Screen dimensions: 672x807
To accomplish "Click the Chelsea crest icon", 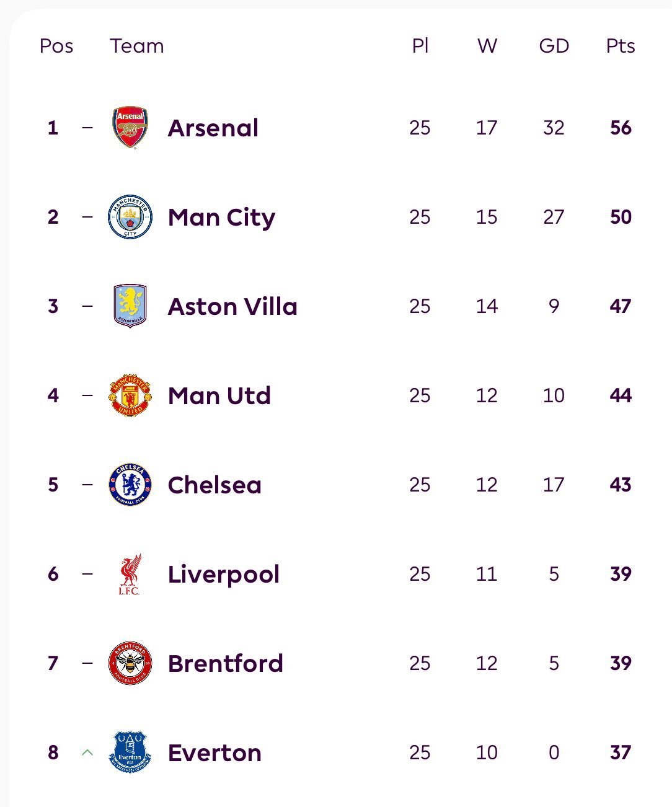I will [x=130, y=484].
